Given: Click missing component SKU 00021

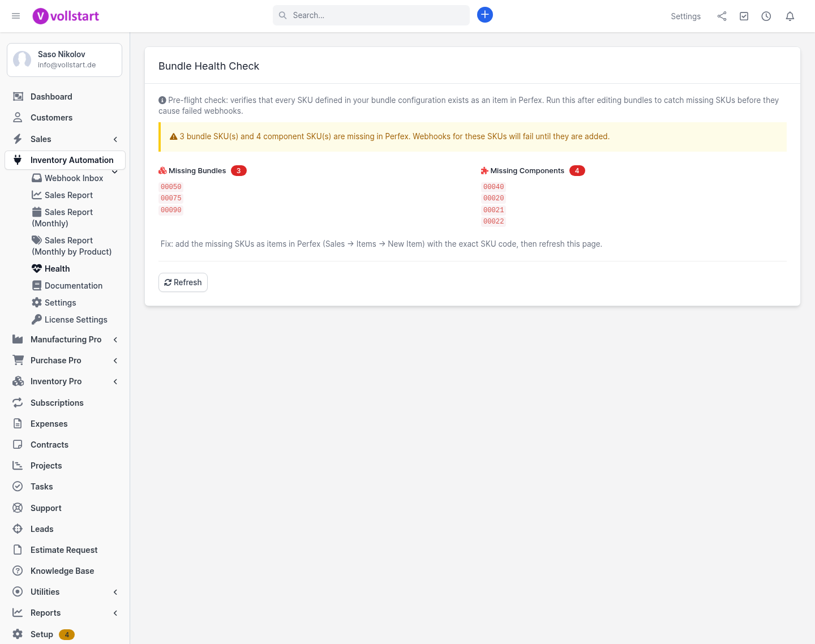Looking at the screenshot, I should [494, 210].
